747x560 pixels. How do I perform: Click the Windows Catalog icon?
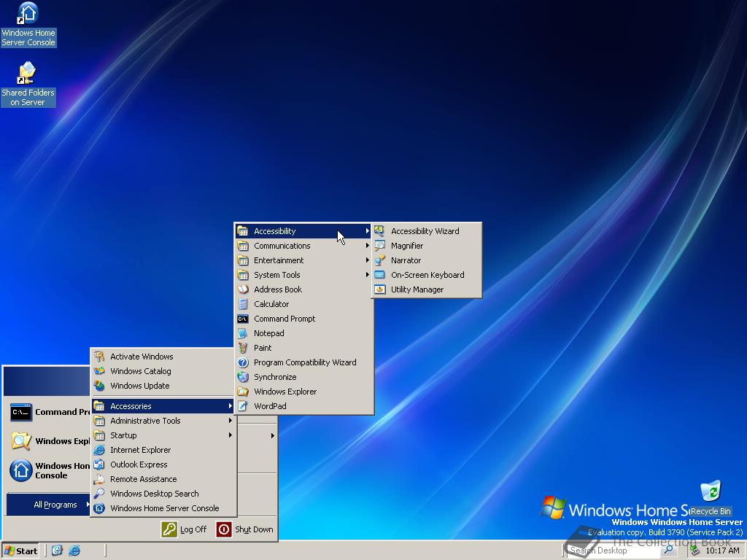[99, 371]
